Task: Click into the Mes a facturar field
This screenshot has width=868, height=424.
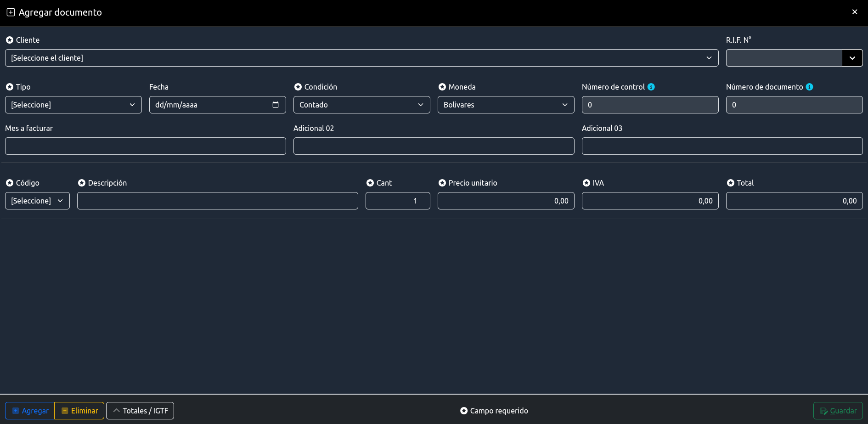Action: (145, 146)
